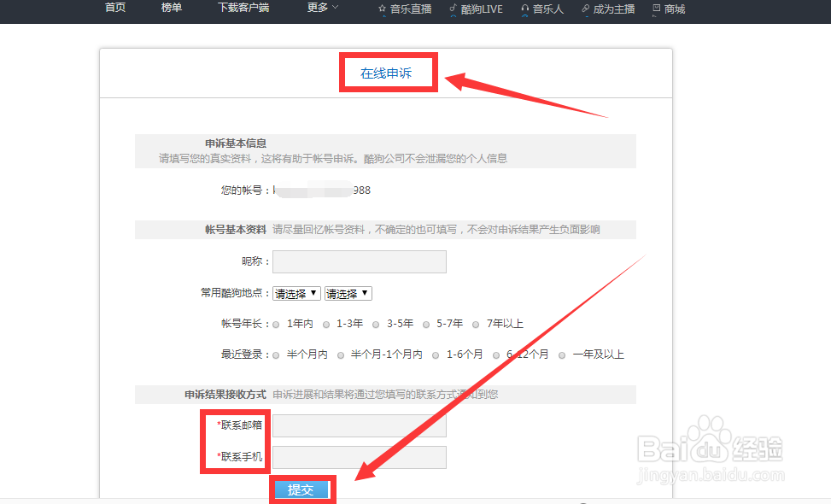Focus the 联系手机 phone input field

tap(360, 457)
